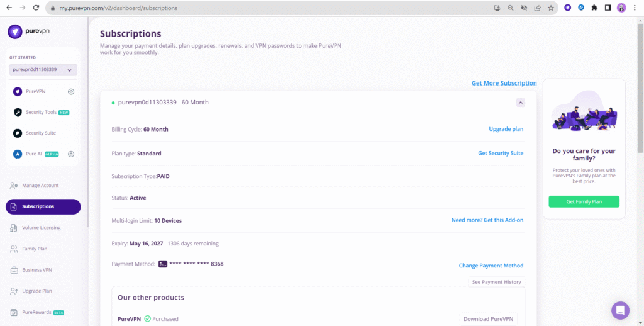Click the gear icon next to Pure AI
Viewport: 644px width, 326px height.
pos(71,154)
